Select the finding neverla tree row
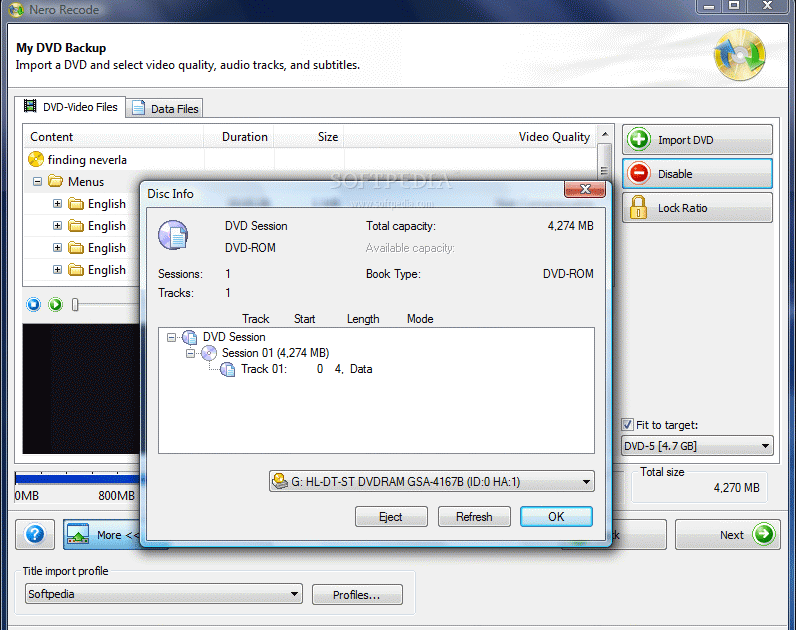The image size is (796, 630). coord(87,159)
